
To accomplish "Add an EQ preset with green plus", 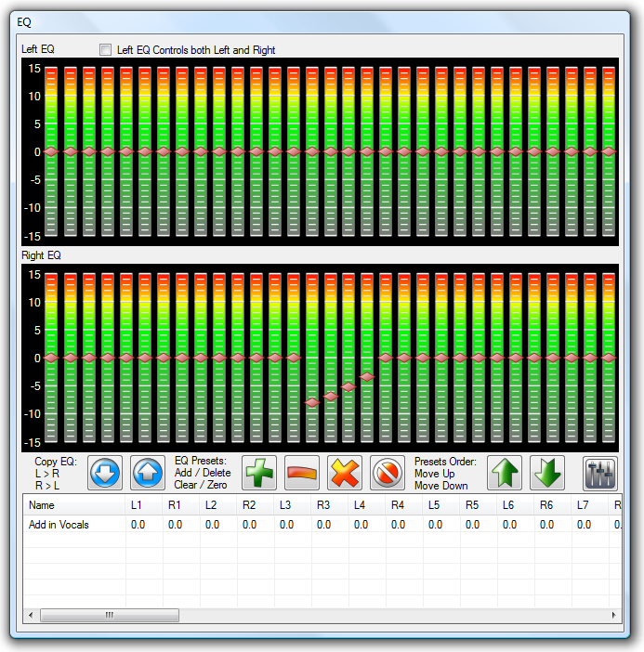I will [x=259, y=473].
